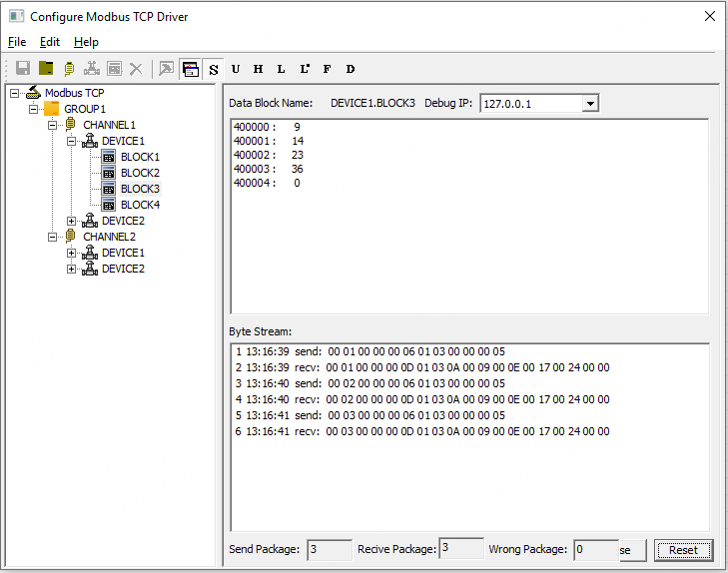Select the F (float) display format
This screenshot has width=728, height=573.
tap(327, 69)
